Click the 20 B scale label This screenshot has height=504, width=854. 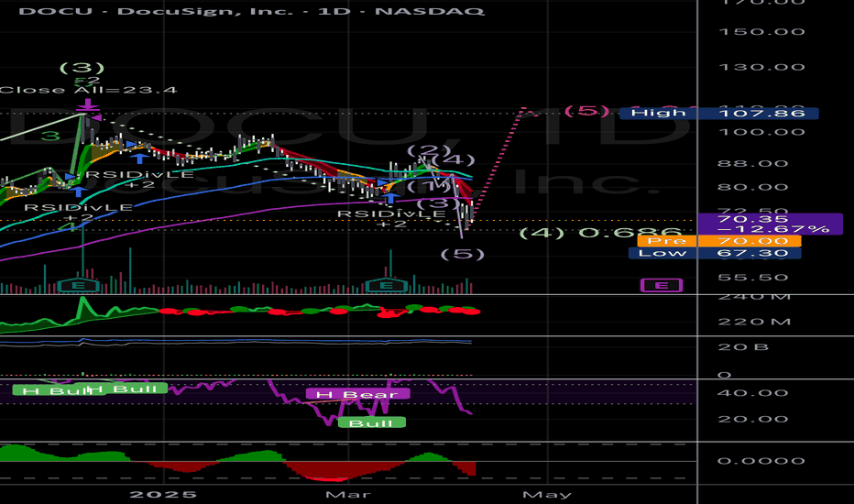(743, 347)
